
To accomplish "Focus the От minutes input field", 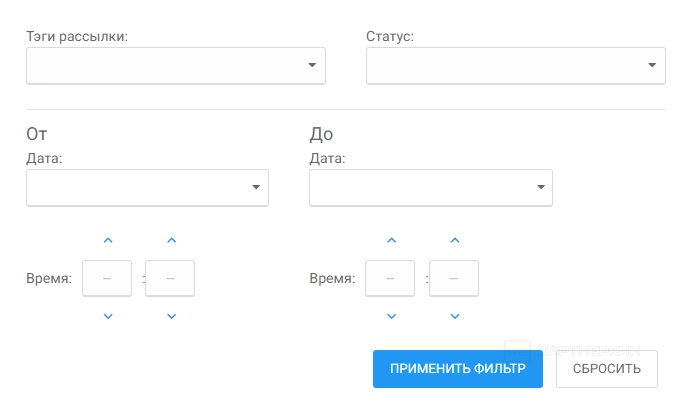I will (171, 278).
